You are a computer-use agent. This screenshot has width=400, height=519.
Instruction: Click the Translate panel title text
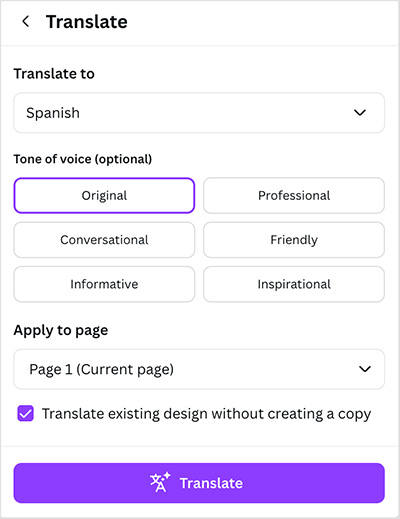[x=87, y=22]
